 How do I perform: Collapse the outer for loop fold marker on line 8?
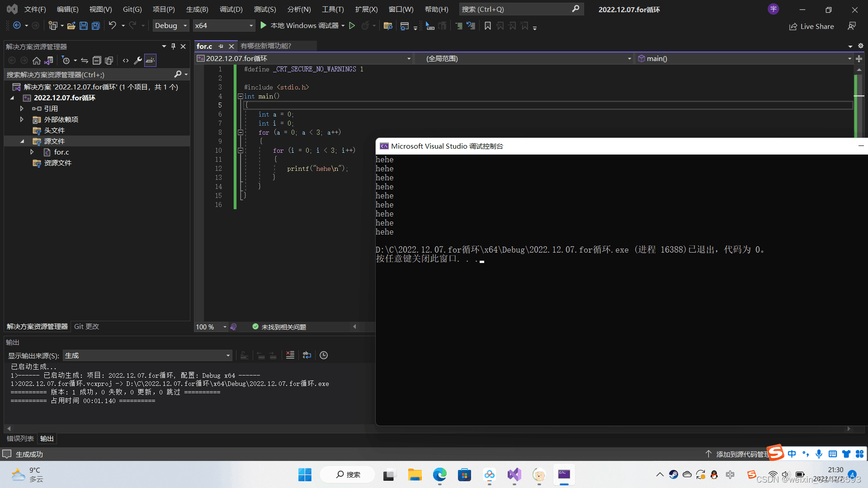click(241, 132)
